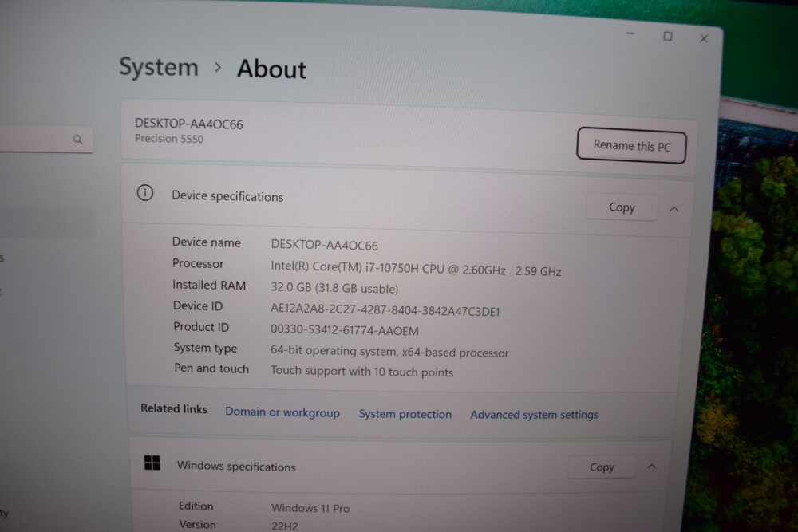
Task: Click the Product ID label
Action: [201, 326]
